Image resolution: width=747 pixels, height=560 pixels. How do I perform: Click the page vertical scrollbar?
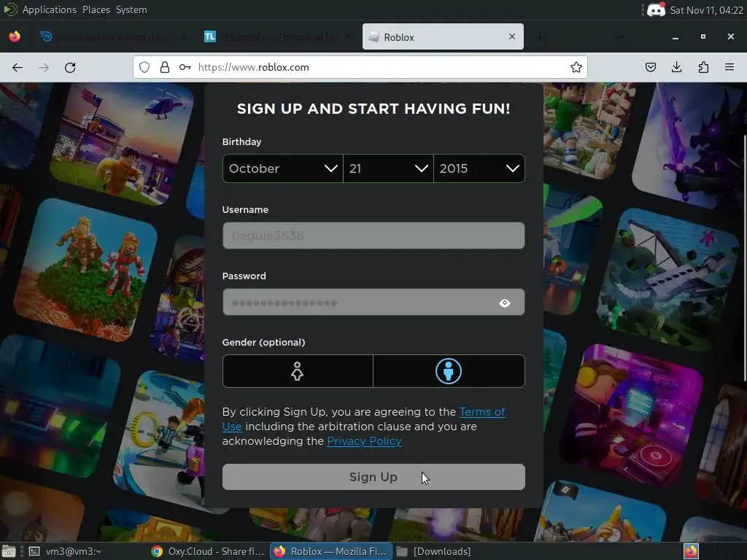point(745,257)
